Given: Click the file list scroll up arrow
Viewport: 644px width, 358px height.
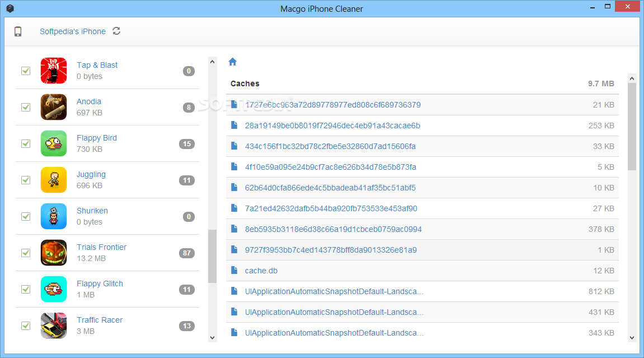Looking at the screenshot, I should tap(632, 78).
